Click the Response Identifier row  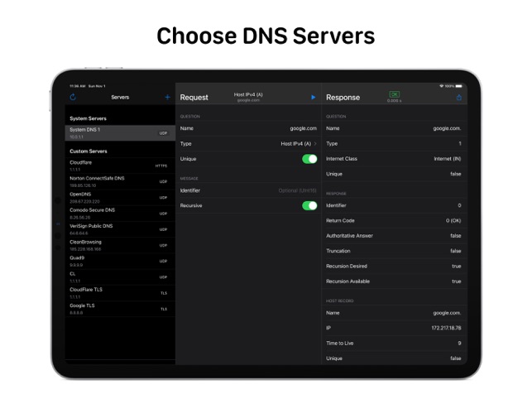(x=394, y=205)
